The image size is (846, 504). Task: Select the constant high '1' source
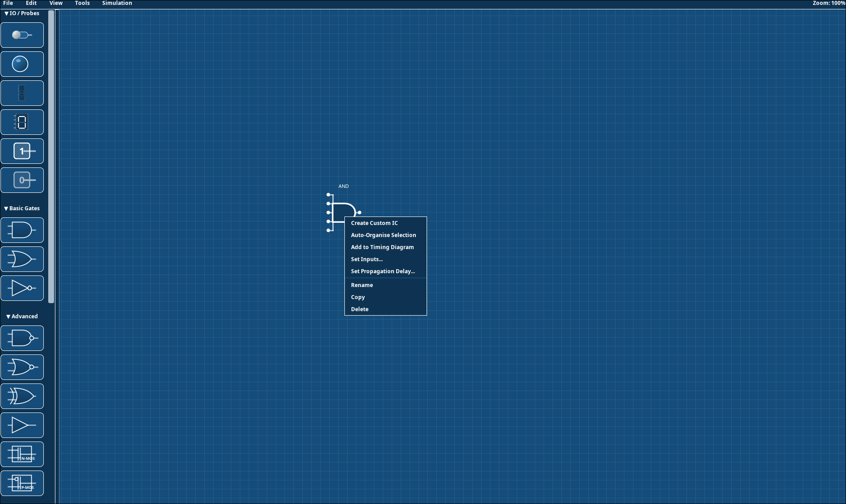22,151
